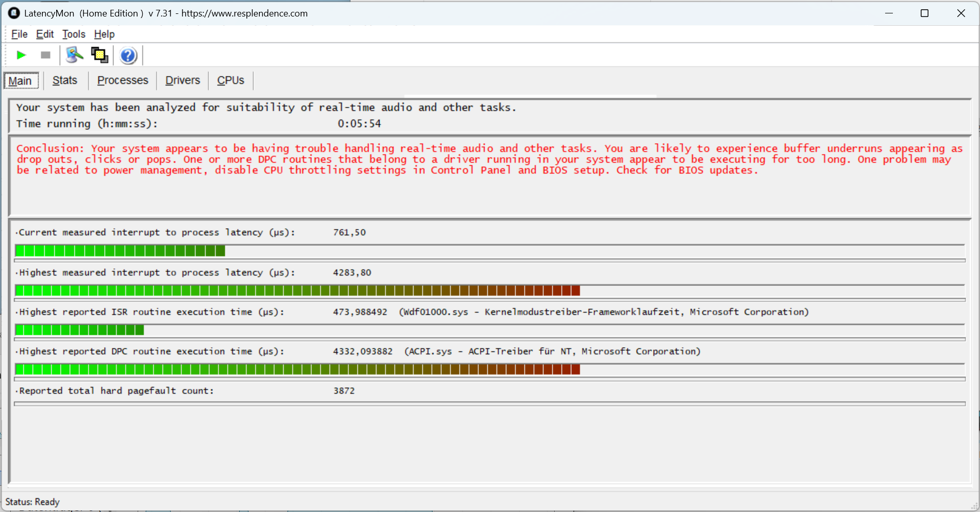This screenshot has height=512, width=980.
Task: Open help via the blue question-mark icon
Action: 128,55
